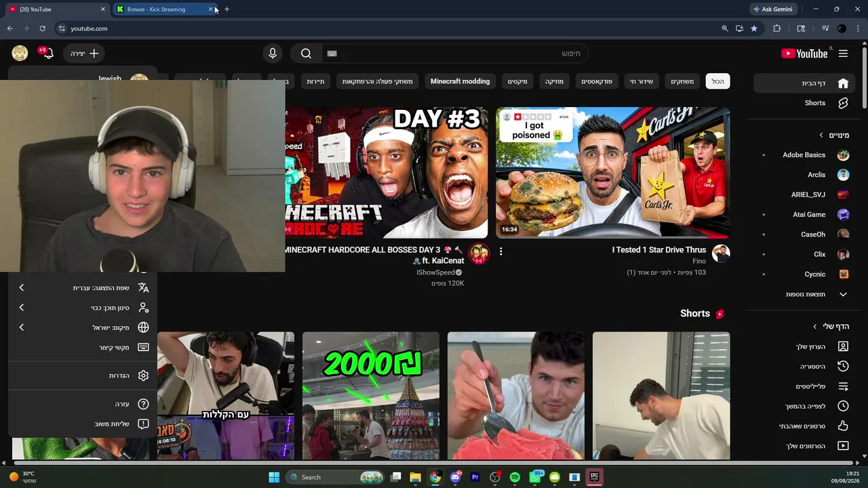Click the Ask Gemini button
This screenshot has width=868, height=488.
[x=772, y=9]
